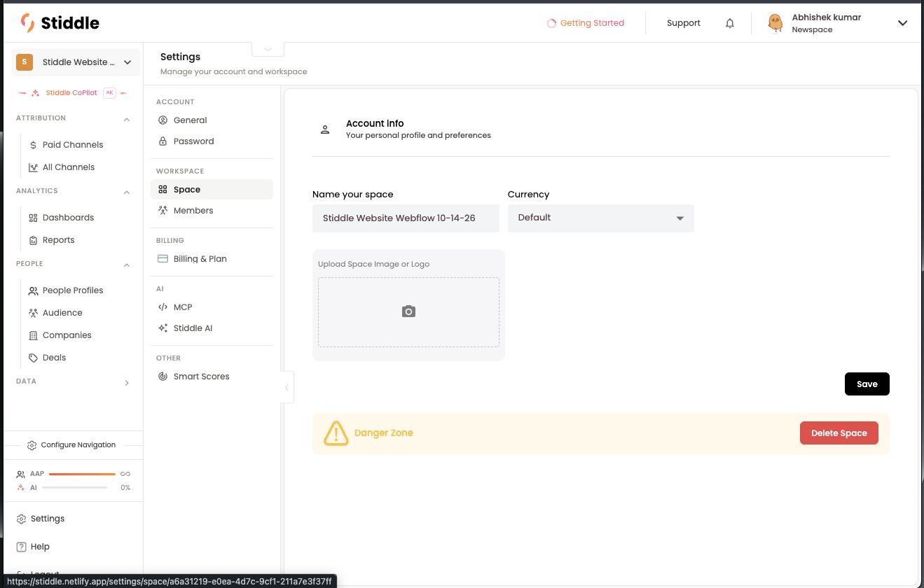Open user account menu chevron
The width and height of the screenshot is (924, 588).
(903, 23)
